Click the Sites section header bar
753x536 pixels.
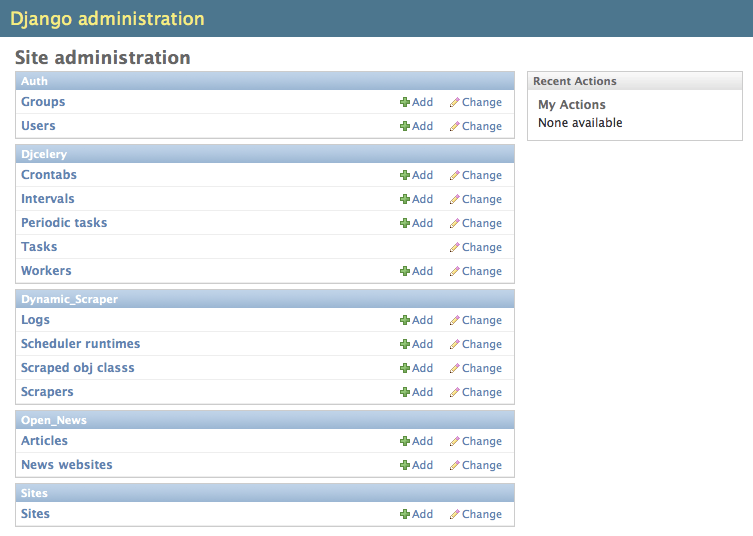(265, 493)
